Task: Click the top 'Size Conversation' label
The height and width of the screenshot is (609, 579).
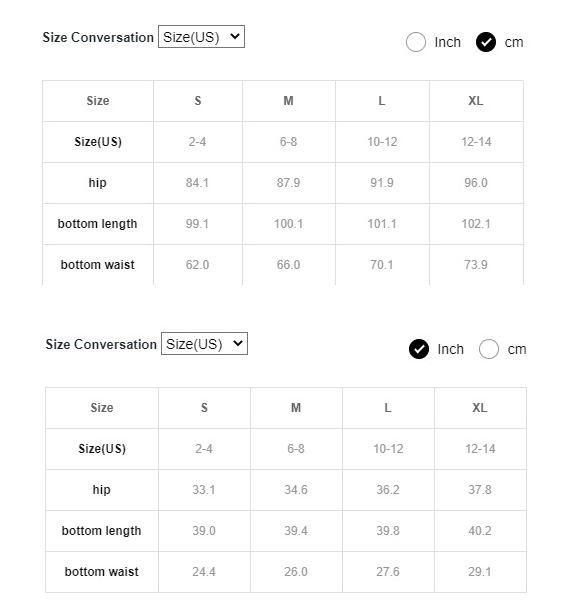Action: [x=98, y=37]
